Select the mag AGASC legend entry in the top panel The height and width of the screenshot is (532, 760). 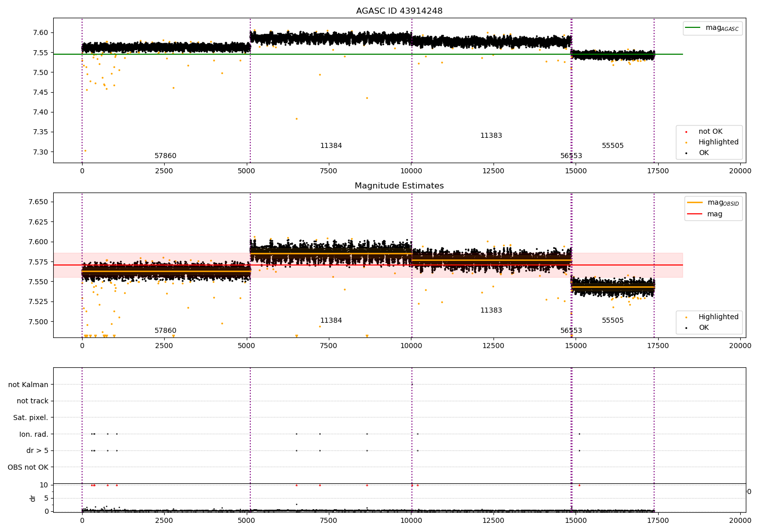pos(713,28)
